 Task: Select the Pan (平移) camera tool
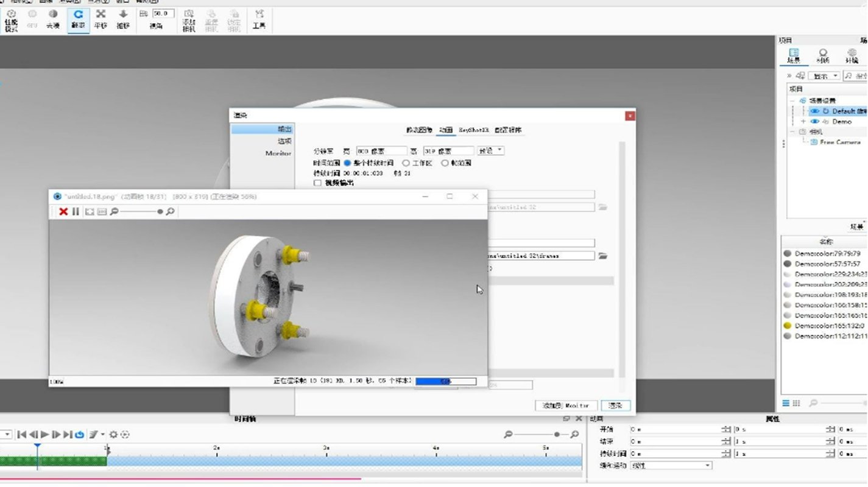(101, 19)
